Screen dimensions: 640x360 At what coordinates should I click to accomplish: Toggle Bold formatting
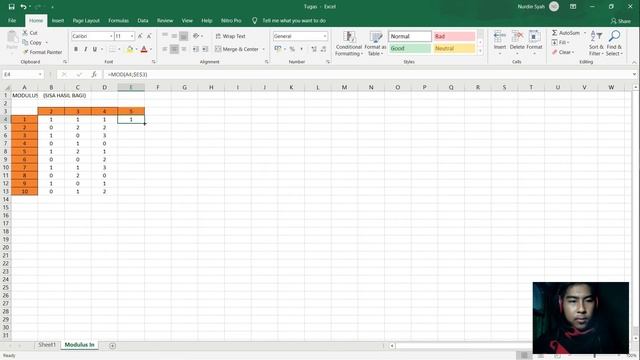[76, 49]
